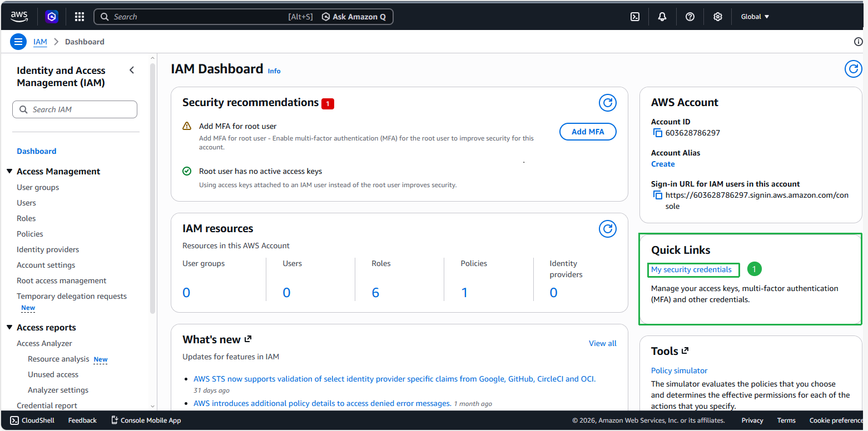
Task: Open the info panel icon at right edge
Action: pyautogui.click(x=859, y=42)
